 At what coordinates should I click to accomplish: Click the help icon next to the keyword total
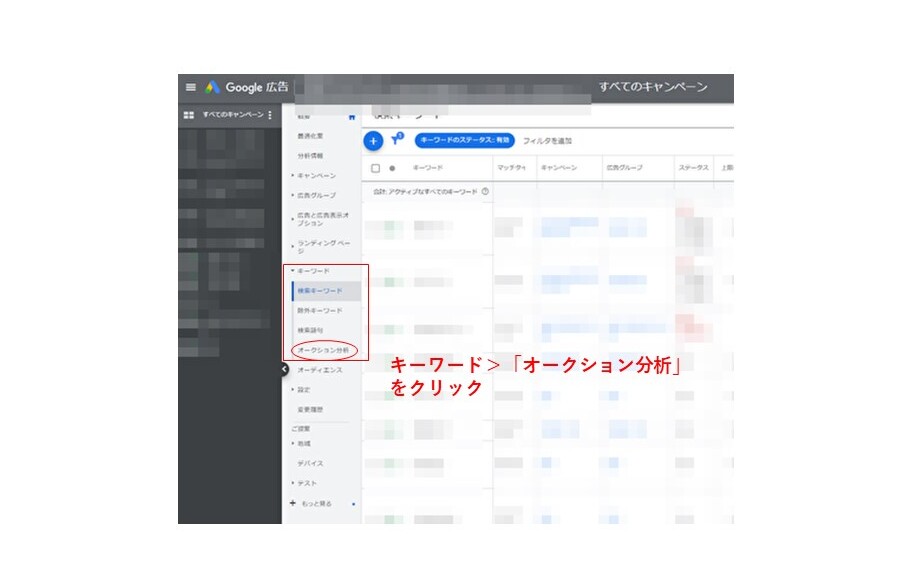click(x=485, y=191)
